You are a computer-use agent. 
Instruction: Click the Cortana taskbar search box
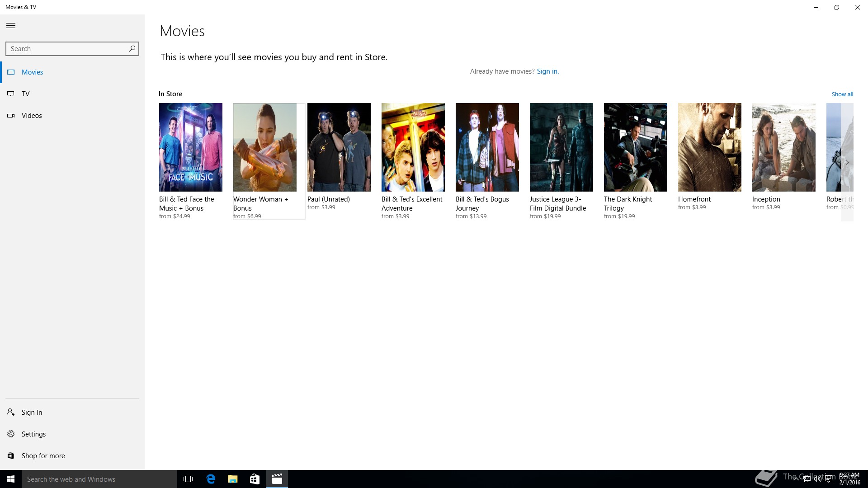[x=99, y=479]
